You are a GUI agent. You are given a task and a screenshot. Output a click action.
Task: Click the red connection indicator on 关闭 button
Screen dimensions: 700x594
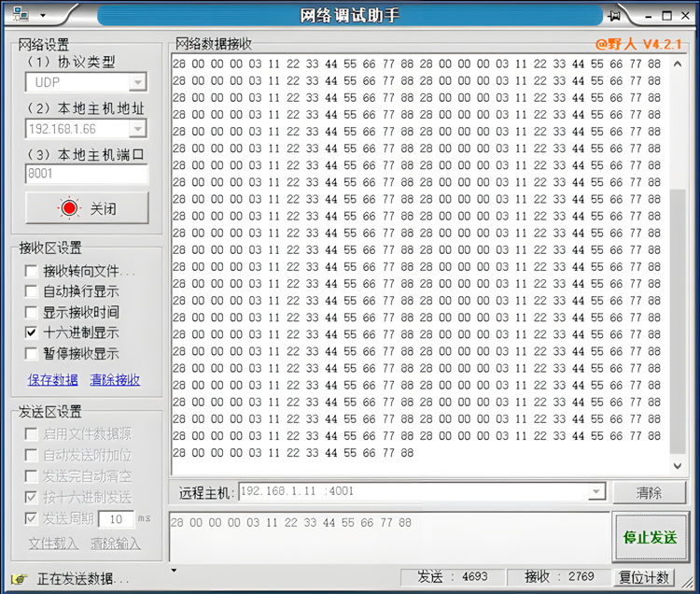coord(70,208)
